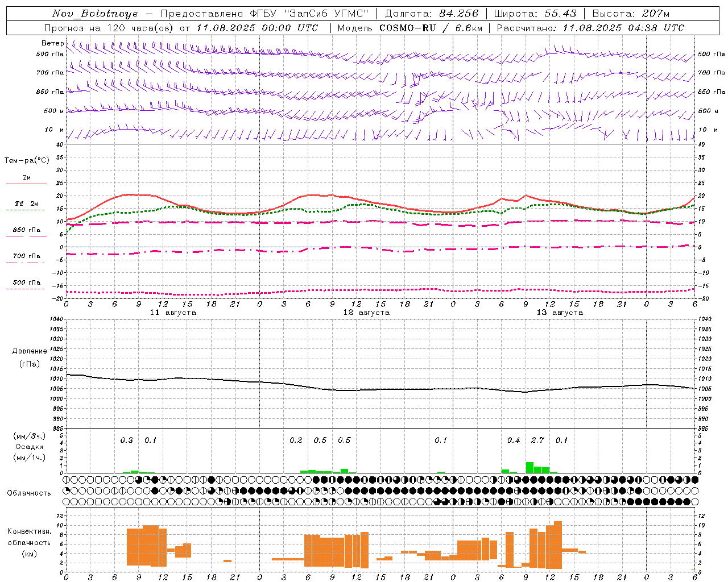This screenshot has height=582, width=728.
Task: Select the Конвективн. convective cloud label
Action: 30,531
